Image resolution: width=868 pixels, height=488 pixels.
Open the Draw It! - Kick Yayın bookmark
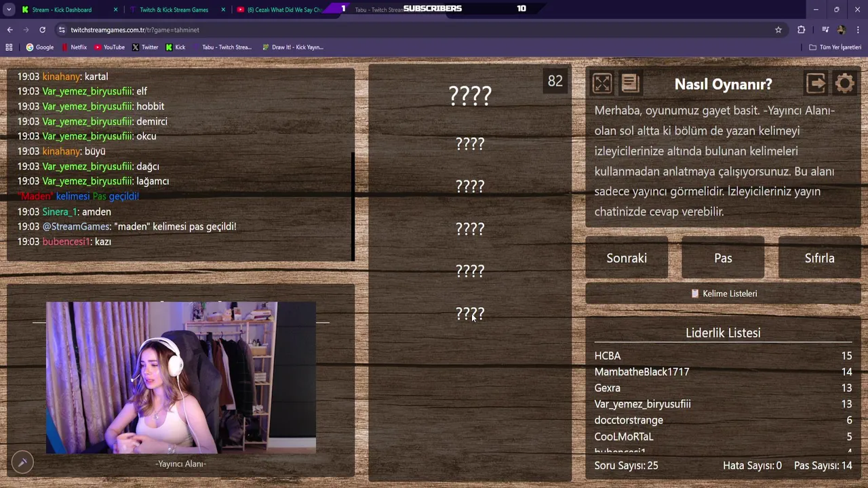click(292, 47)
